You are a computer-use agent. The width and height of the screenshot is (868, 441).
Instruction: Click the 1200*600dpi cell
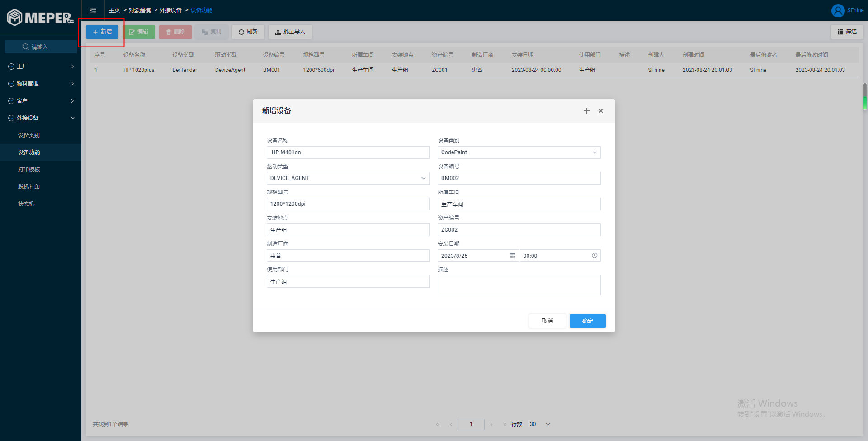319,70
